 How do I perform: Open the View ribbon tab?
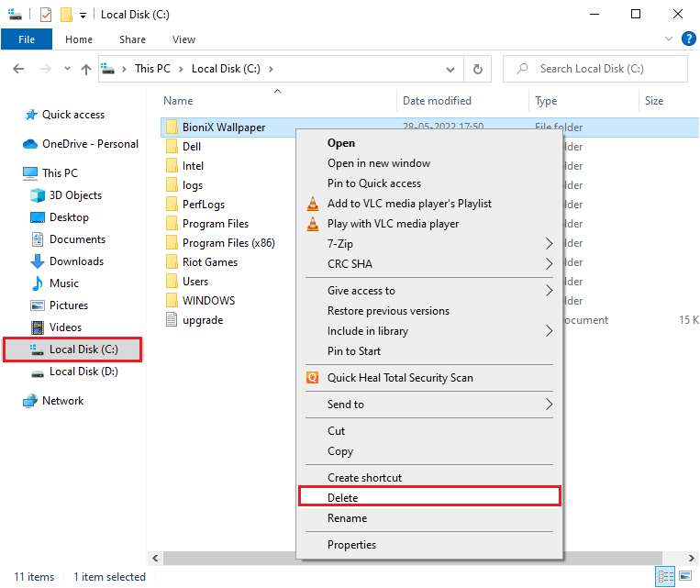coord(183,39)
